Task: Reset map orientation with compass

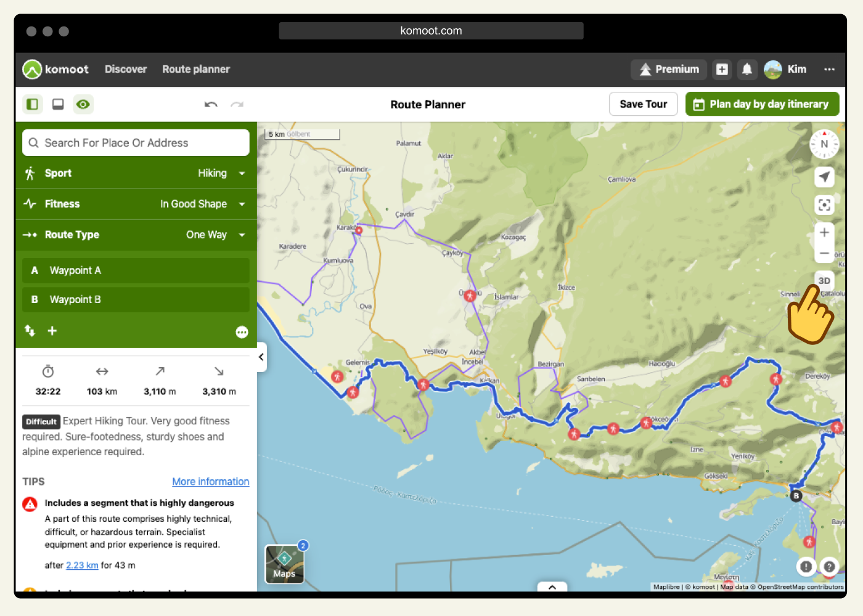Action: tap(824, 144)
